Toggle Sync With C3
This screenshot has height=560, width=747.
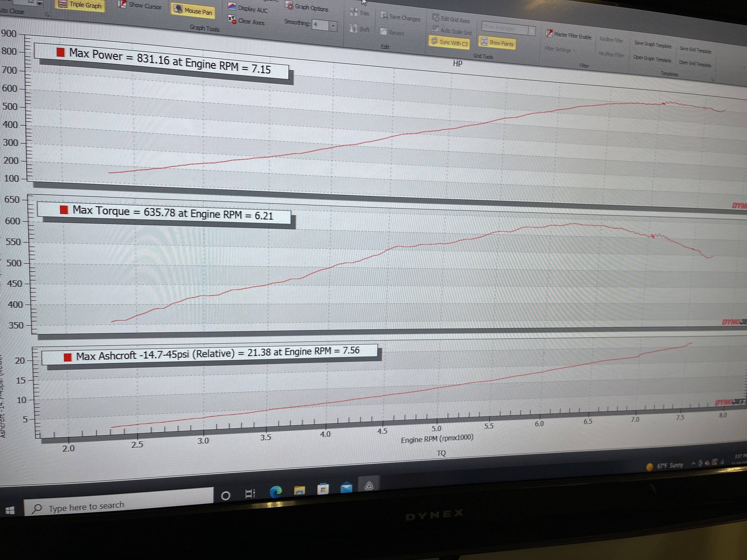click(449, 42)
